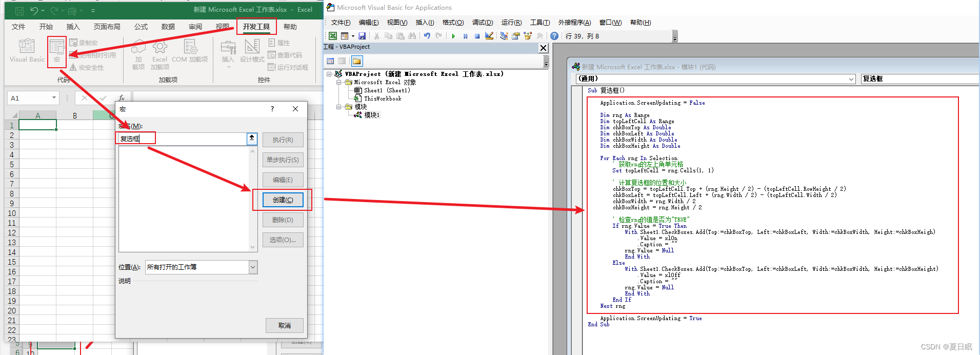Click 取消 to cancel macro dialog
This screenshot has width=980, height=355.
click(x=285, y=325)
